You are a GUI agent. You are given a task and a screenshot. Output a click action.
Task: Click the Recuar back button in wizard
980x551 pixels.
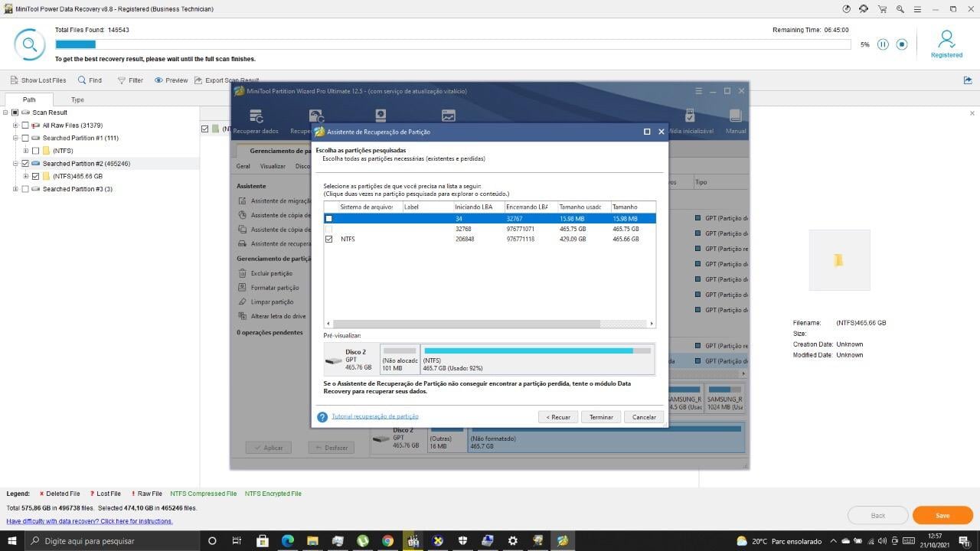click(x=557, y=417)
